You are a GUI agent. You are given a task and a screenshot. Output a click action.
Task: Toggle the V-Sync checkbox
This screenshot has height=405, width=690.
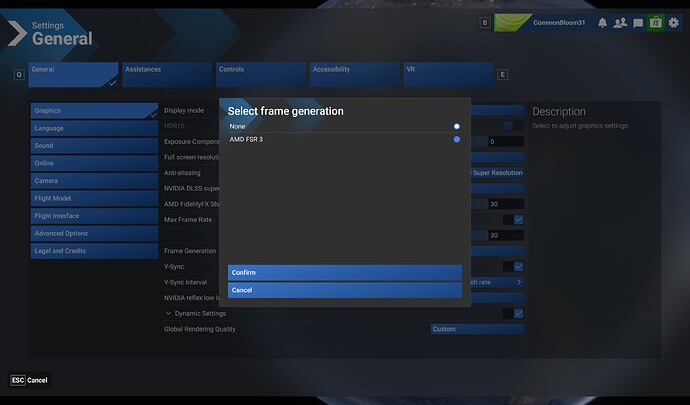click(518, 267)
